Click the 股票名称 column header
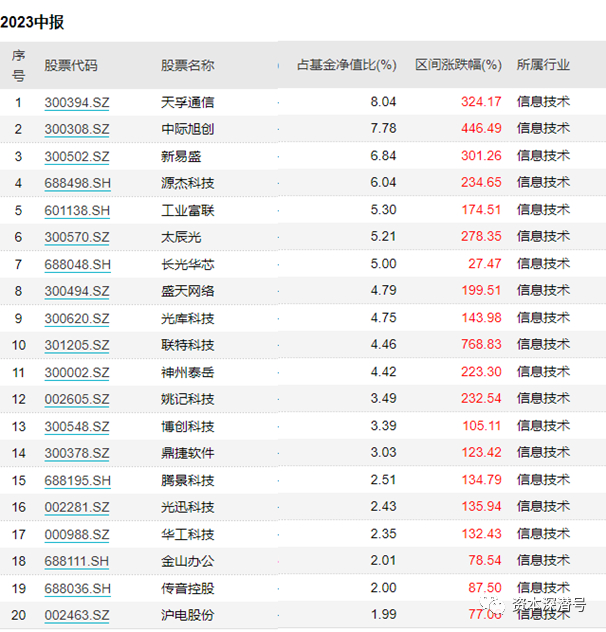This screenshot has width=606, height=632. tap(187, 65)
